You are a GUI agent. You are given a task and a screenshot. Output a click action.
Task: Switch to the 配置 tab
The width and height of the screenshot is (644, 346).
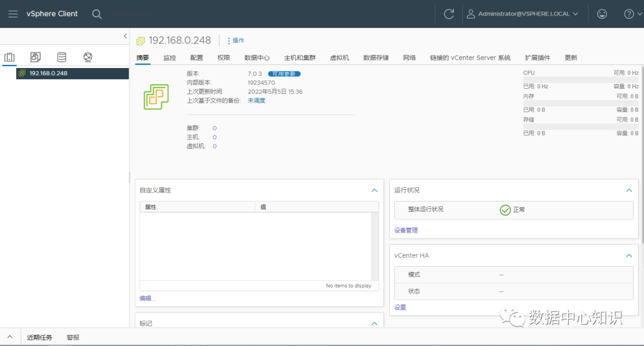tap(196, 57)
